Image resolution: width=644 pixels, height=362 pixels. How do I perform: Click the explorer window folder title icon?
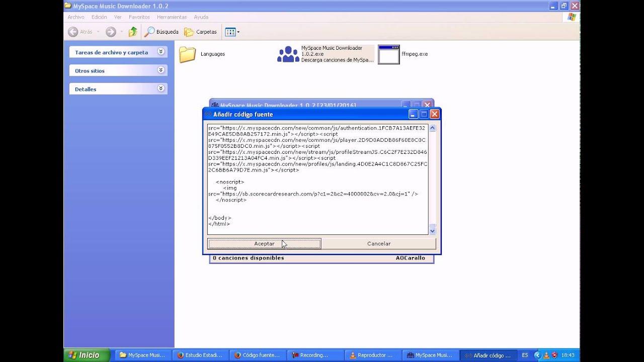[68, 6]
